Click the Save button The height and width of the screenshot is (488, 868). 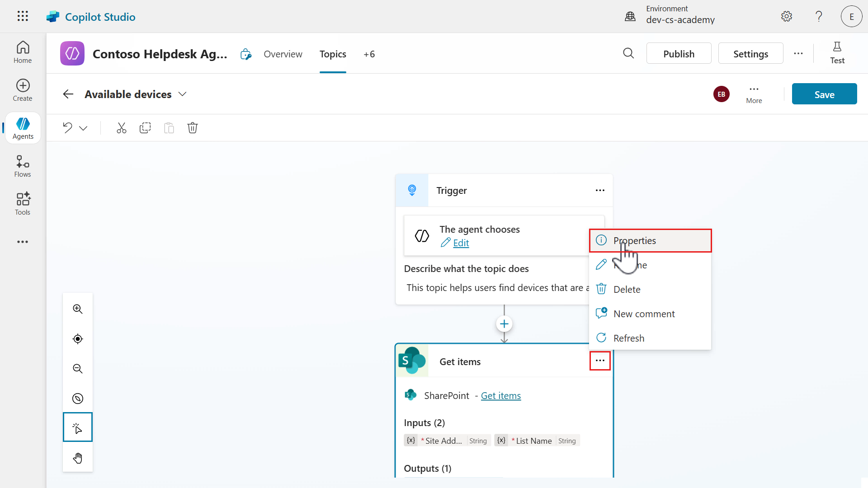[824, 94]
